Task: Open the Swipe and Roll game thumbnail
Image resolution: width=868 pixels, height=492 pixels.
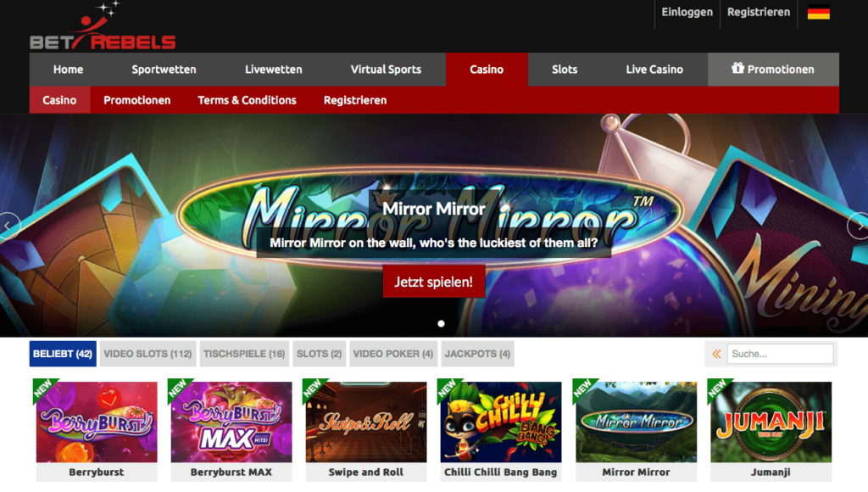Action: pyautogui.click(x=366, y=422)
